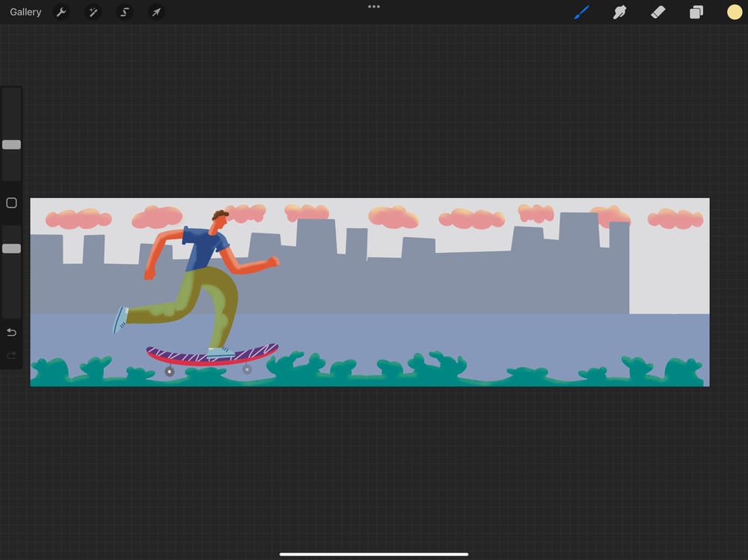
Task: Activate the Transform arrow tool
Action: [x=156, y=12]
